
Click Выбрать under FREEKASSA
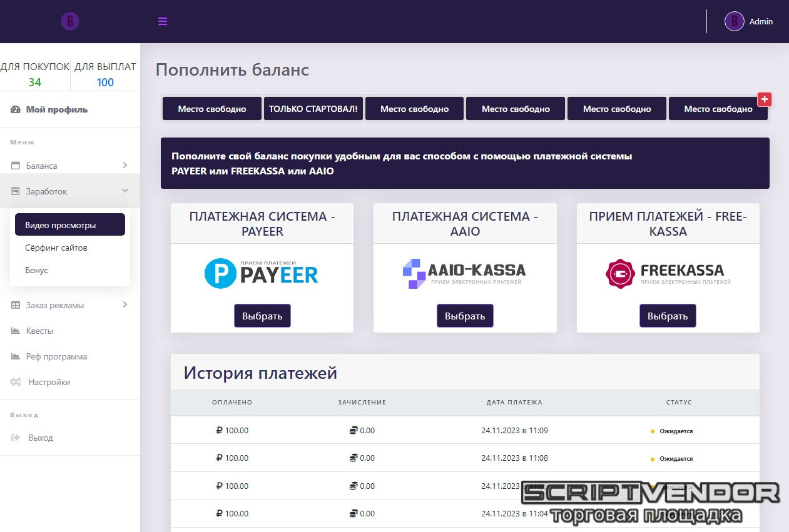668,316
